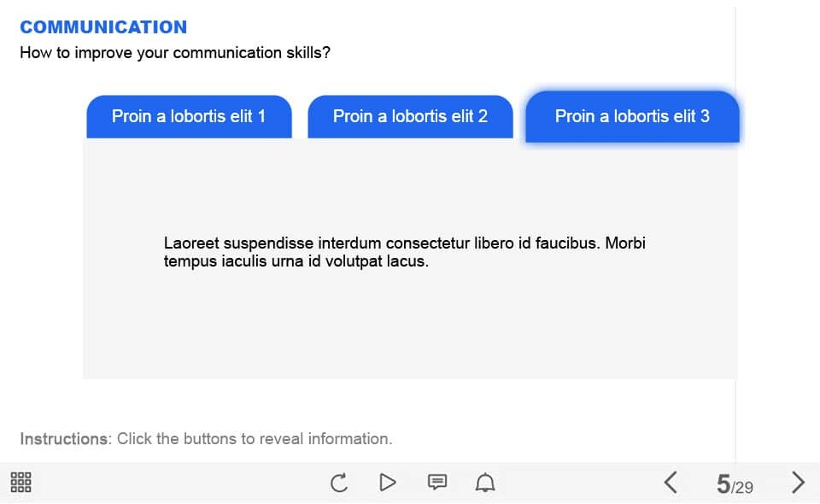Open the transcript speech bubble icon
The width and height of the screenshot is (820, 504).
(436, 483)
